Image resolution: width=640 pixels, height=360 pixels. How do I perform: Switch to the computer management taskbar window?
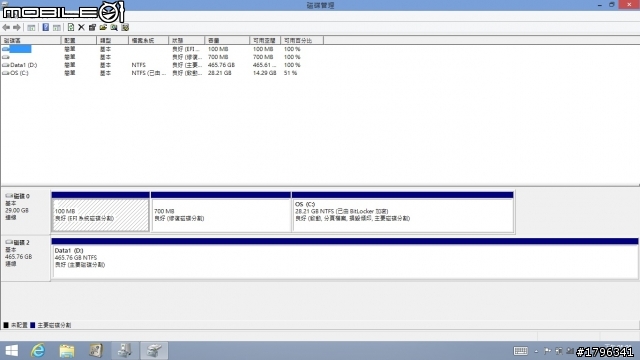tap(125, 351)
